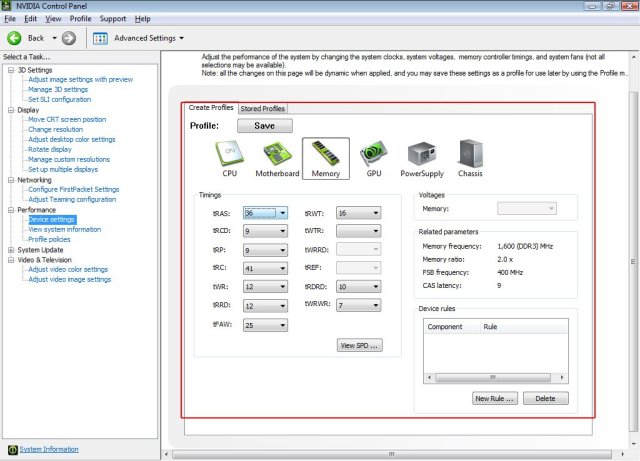The width and height of the screenshot is (640, 461).
Task: Open Manage 3D settings
Action: [58, 89]
